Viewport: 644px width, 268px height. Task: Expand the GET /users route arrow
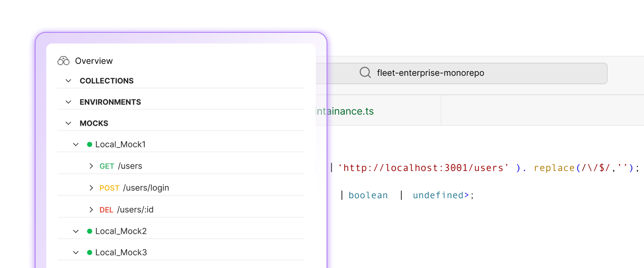click(91, 166)
